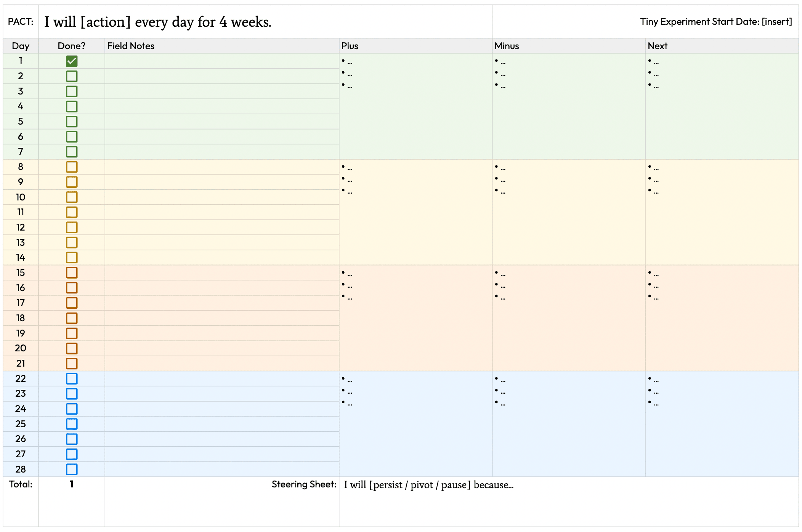Viewport: 802px width, 532px height.
Task: Select the week two Minus cell
Action: click(x=569, y=212)
